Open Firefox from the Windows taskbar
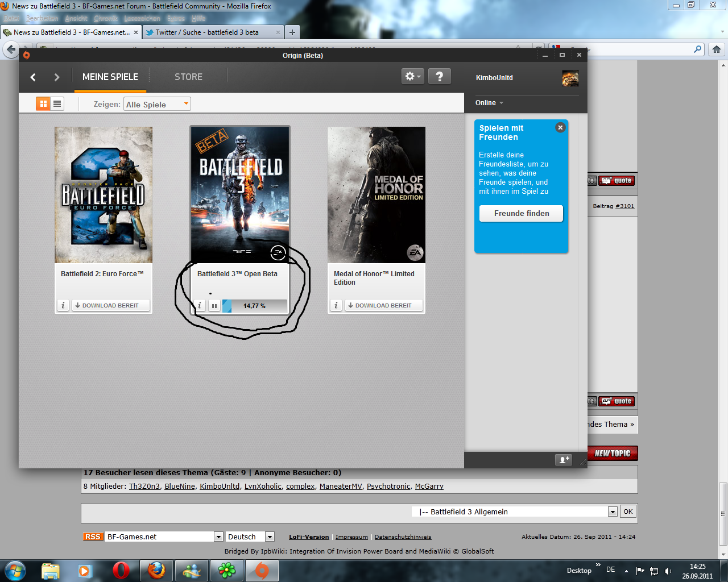This screenshot has height=582, width=728. pyautogui.click(x=156, y=570)
